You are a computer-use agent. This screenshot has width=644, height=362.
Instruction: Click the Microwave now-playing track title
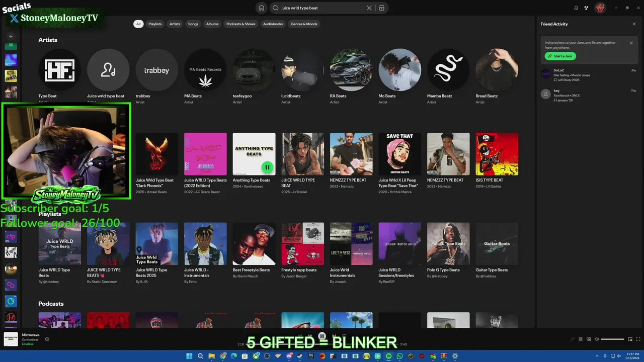point(31,335)
